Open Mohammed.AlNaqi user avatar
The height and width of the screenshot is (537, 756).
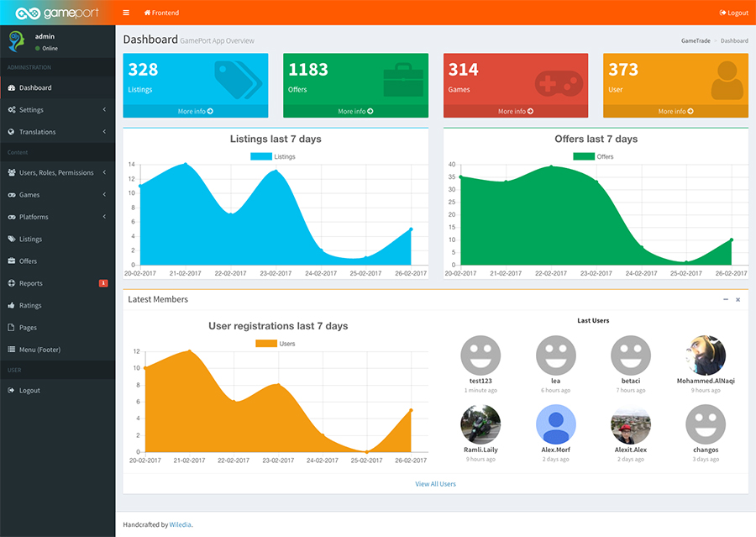pyautogui.click(x=706, y=355)
